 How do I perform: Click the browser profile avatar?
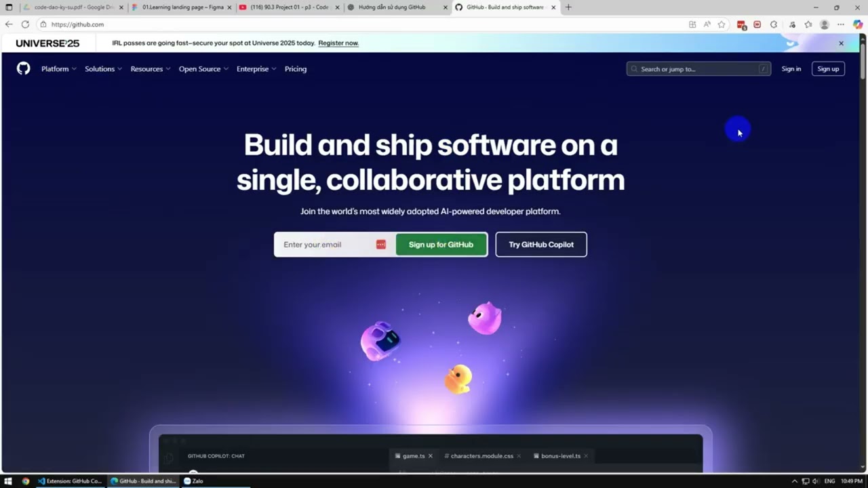825,24
